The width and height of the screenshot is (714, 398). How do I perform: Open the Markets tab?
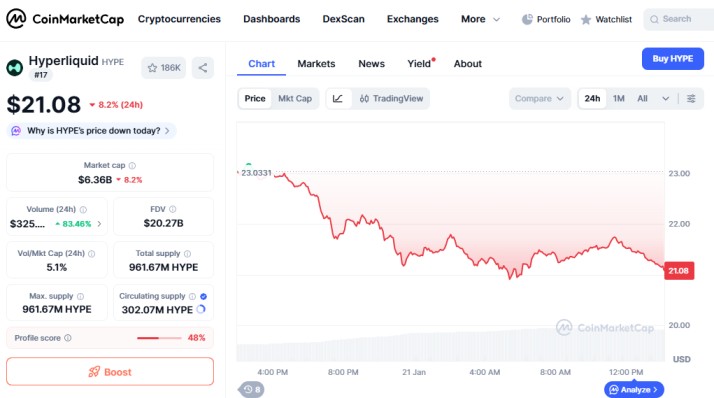click(x=316, y=64)
